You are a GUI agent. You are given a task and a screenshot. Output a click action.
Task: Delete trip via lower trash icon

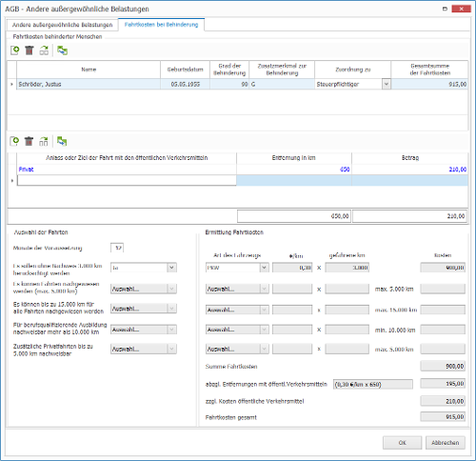click(29, 141)
